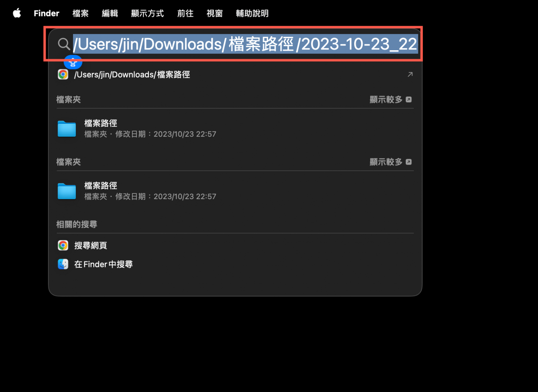The height and width of the screenshot is (392, 538).
Task: Click the folder icon of the first 檔案路徑 result
Action: tap(67, 129)
